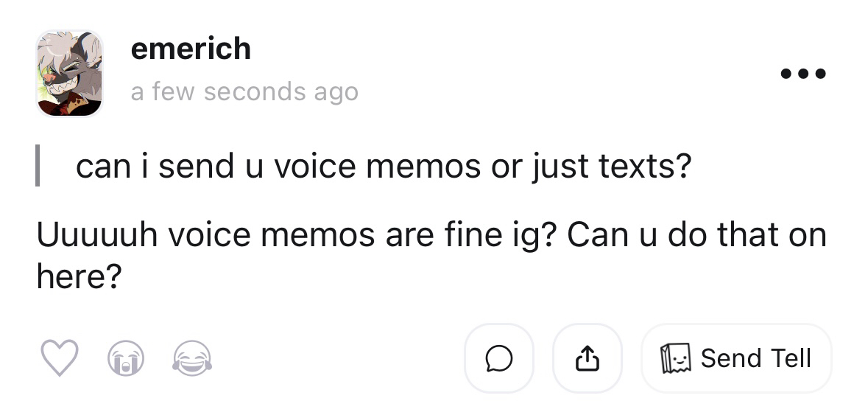The width and height of the screenshot is (868, 401).
Task: Open the comment speech bubble button
Action: [498, 358]
